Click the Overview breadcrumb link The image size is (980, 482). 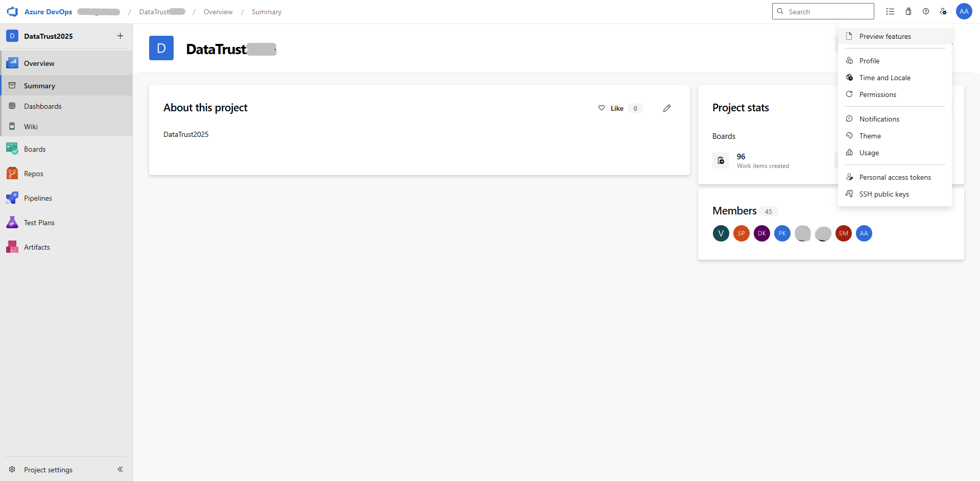[218, 12]
